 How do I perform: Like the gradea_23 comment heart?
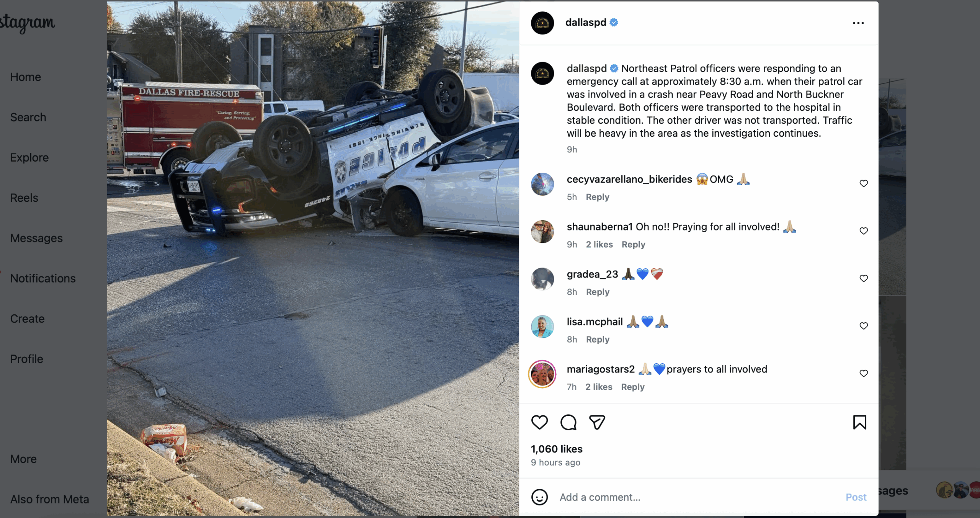[x=864, y=278]
